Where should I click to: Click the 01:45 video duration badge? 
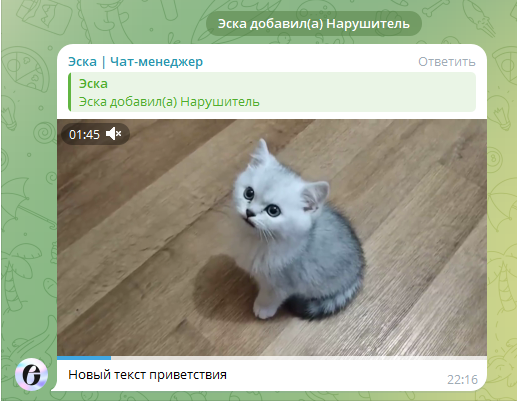pos(84,134)
